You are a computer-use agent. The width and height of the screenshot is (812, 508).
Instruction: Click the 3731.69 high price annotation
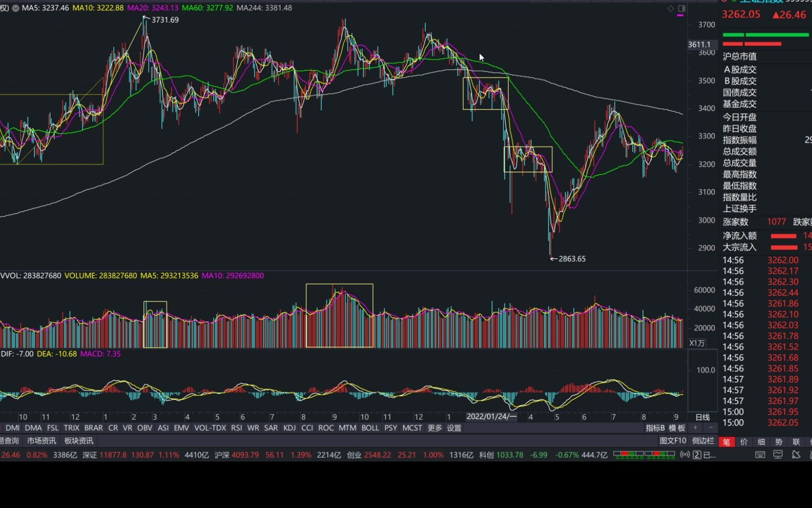[165, 20]
